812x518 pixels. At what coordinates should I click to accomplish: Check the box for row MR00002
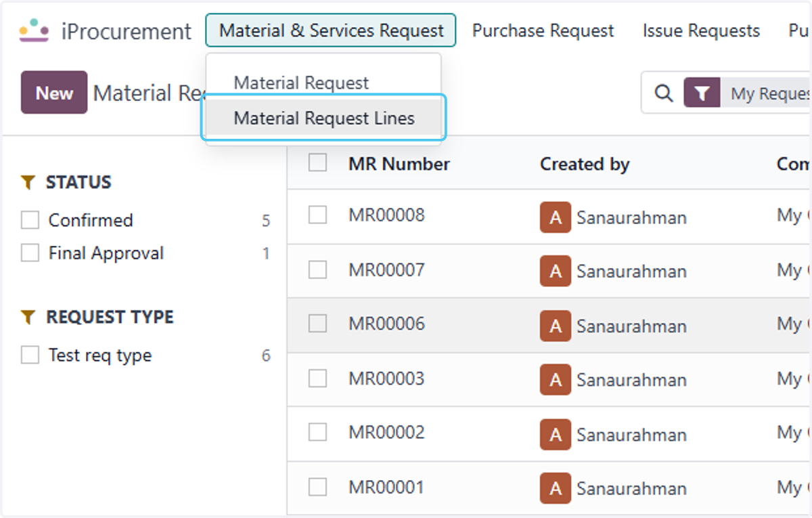317,432
